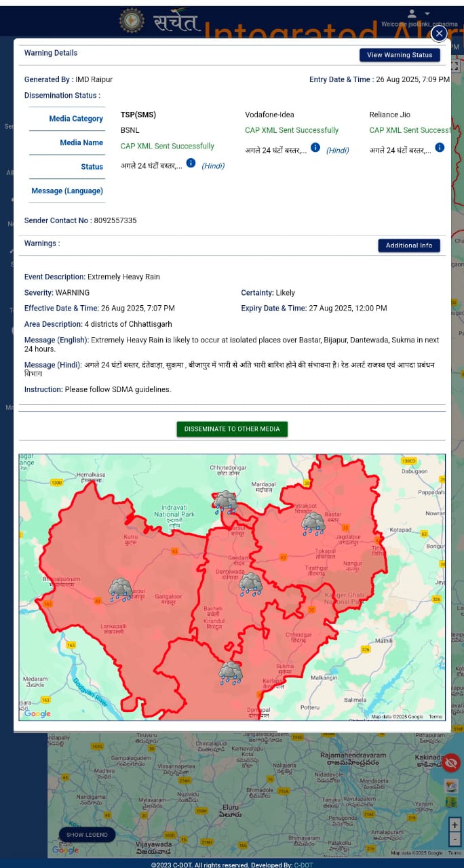This screenshot has width=464, height=868.
Task: Click the rain cloud icon near Bijapur
Action: (x=121, y=589)
